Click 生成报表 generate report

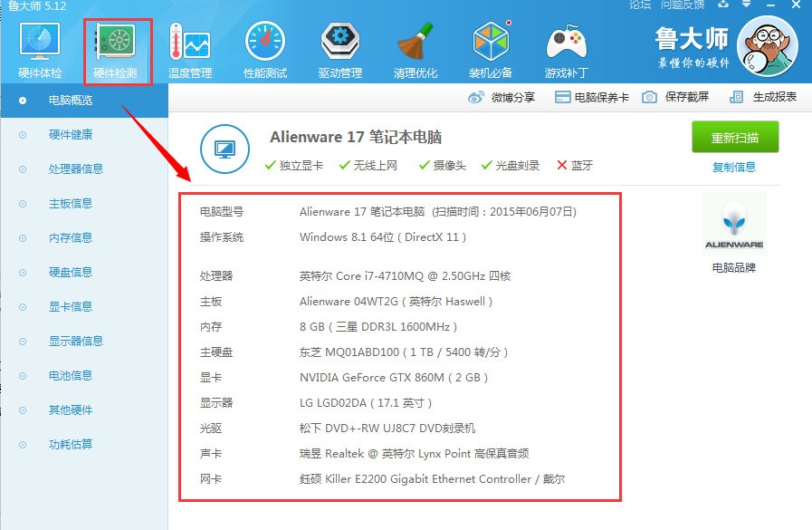point(764,97)
